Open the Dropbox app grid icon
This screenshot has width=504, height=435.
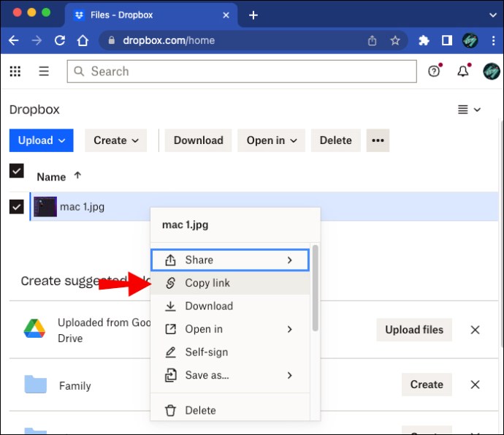pyautogui.click(x=15, y=71)
